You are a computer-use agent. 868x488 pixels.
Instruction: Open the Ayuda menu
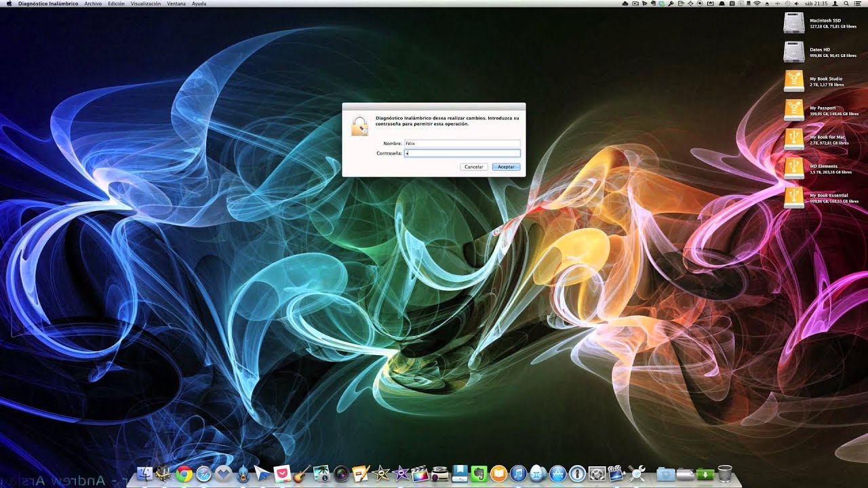point(199,3)
